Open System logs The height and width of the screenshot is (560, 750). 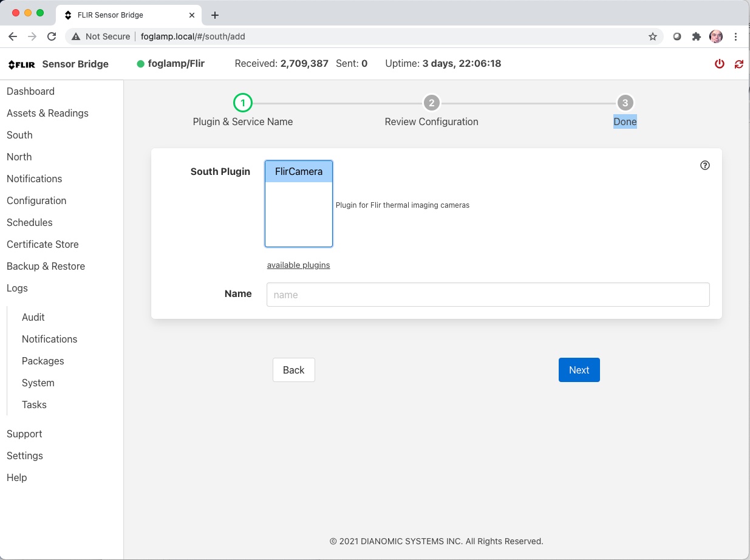[x=38, y=383]
